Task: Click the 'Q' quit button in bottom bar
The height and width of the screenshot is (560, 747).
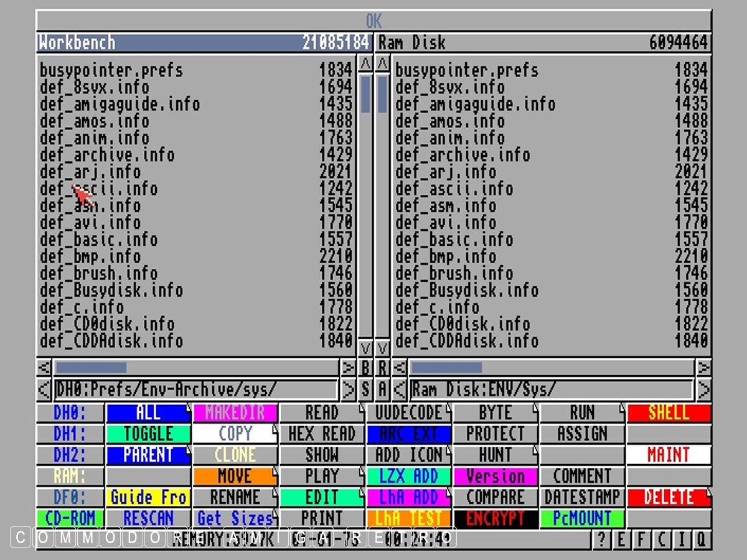Action: [702, 539]
